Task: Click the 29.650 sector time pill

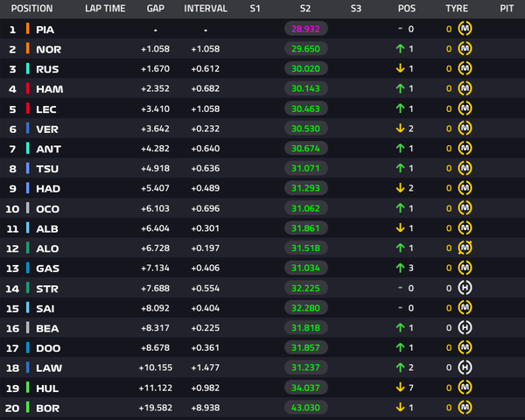Action: [305, 49]
